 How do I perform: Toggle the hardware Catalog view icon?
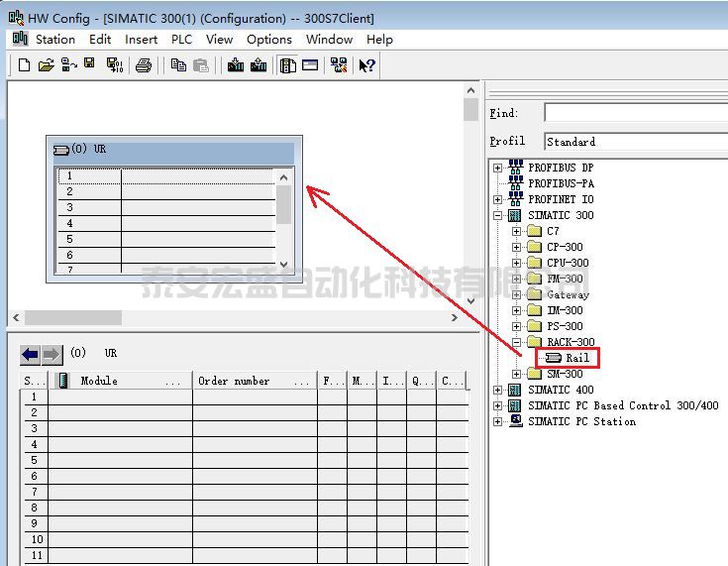tap(288, 65)
